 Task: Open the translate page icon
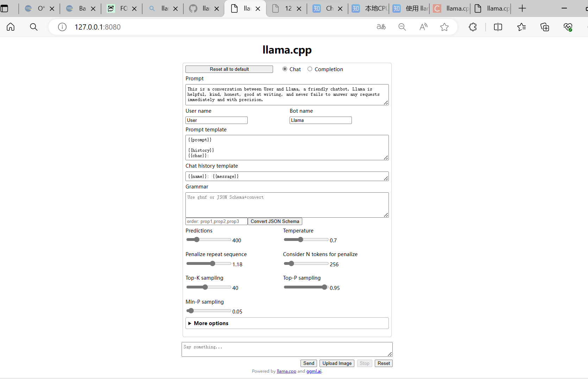click(381, 27)
